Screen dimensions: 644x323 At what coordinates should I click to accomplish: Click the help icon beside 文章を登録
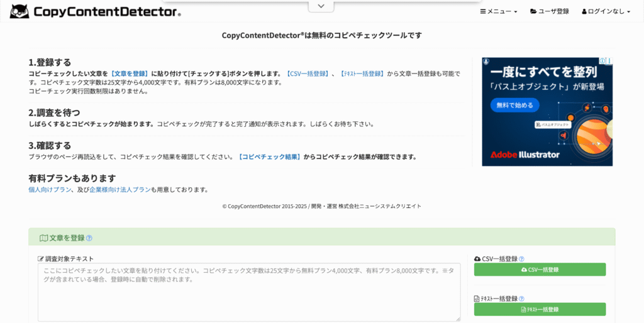click(x=89, y=238)
